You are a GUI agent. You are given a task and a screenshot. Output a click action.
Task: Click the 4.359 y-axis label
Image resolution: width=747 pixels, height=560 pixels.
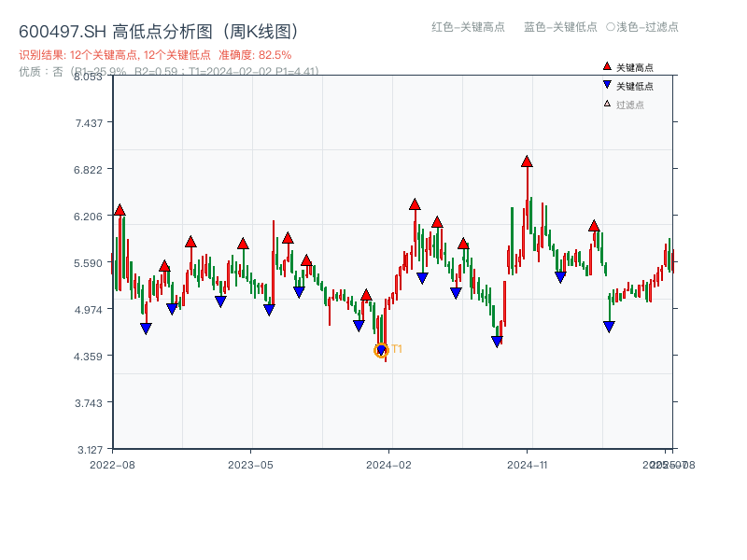click(88, 357)
